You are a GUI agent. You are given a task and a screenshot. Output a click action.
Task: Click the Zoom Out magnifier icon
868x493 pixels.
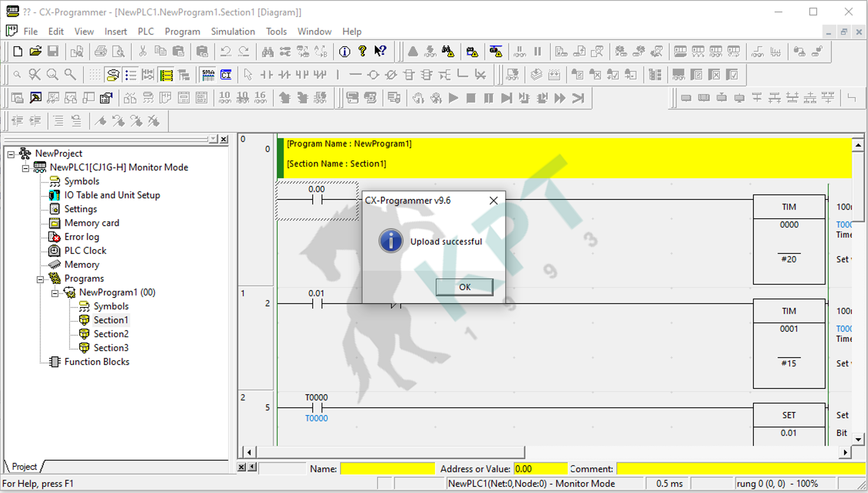tap(52, 74)
